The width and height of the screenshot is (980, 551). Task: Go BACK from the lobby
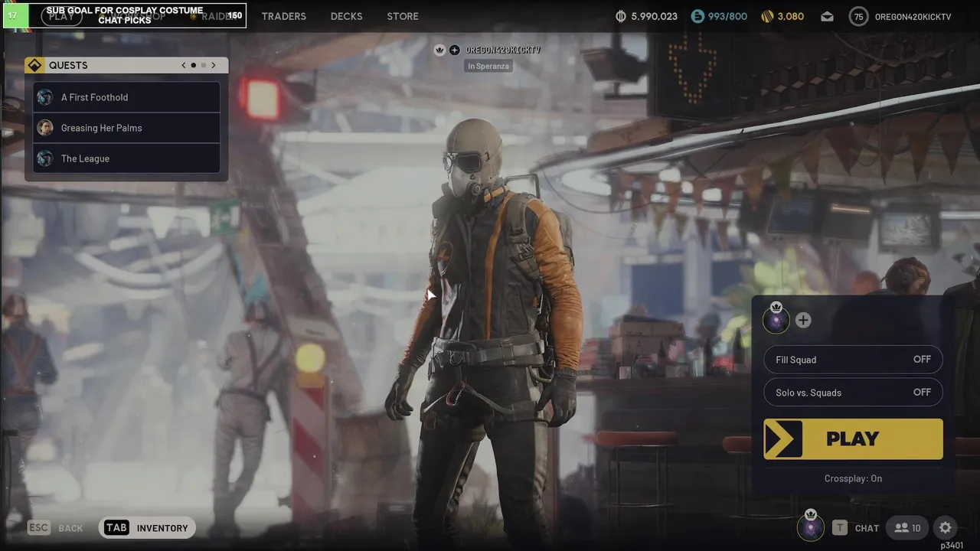[x=70, y=528]
